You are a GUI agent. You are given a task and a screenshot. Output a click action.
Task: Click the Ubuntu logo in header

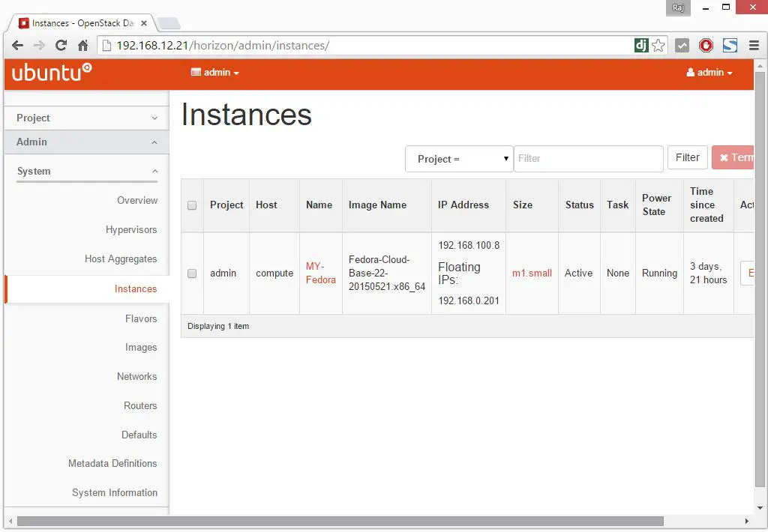pyautogui.click(x=52, y=73)
